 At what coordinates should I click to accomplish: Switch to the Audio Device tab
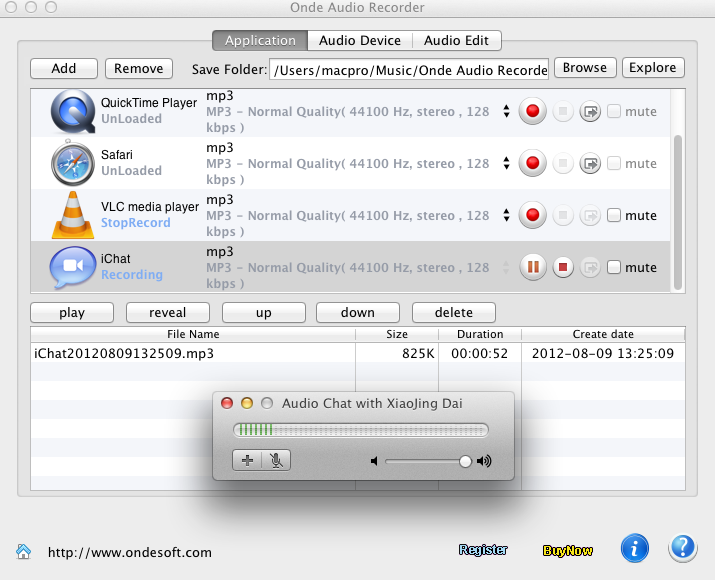pyautogui.click(x=359, y=41)
